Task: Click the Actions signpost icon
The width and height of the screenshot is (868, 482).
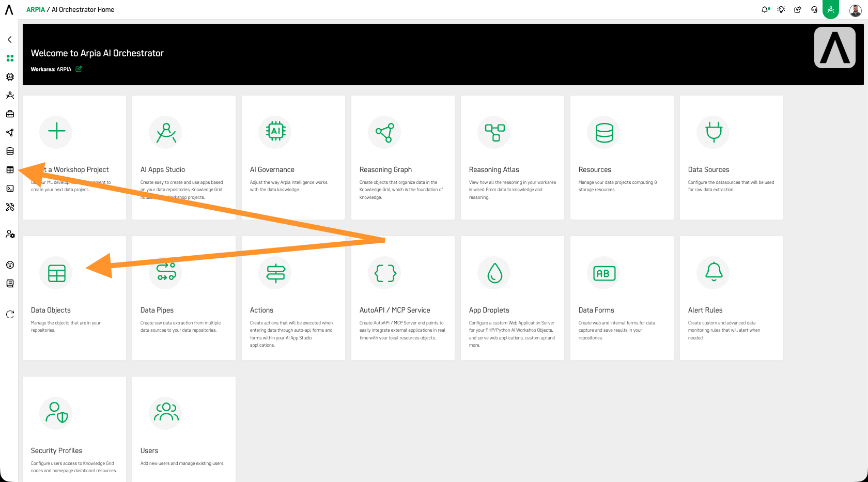Action: pos(275,272)
